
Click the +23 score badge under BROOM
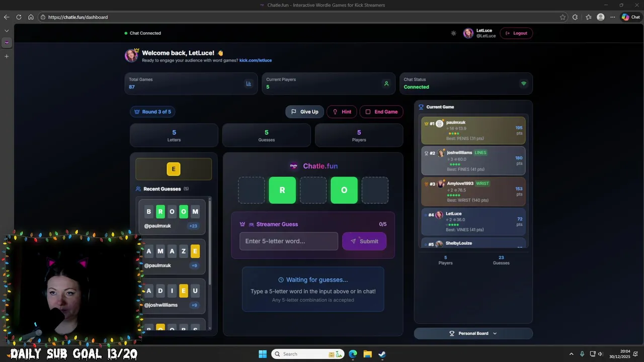coord(193,226)
